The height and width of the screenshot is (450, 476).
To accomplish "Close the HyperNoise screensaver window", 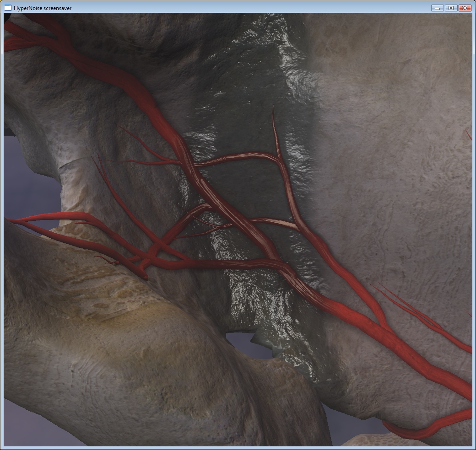I will [x=465, y=8].
